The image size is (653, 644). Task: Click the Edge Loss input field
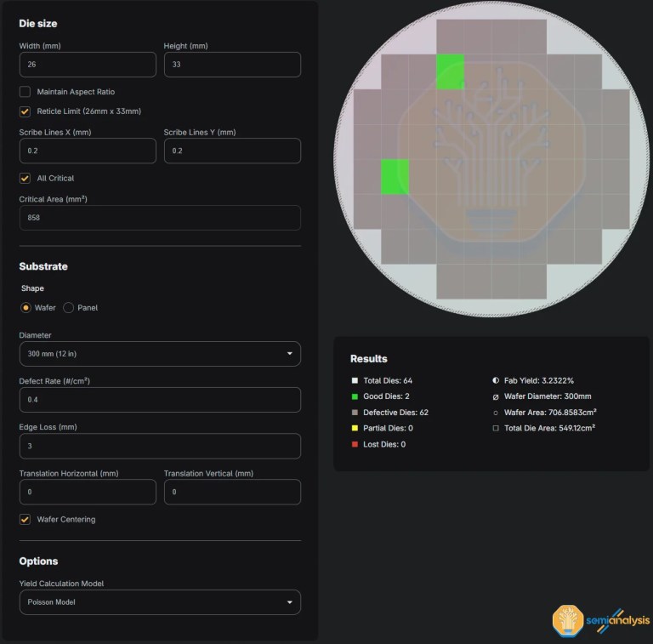160,446
